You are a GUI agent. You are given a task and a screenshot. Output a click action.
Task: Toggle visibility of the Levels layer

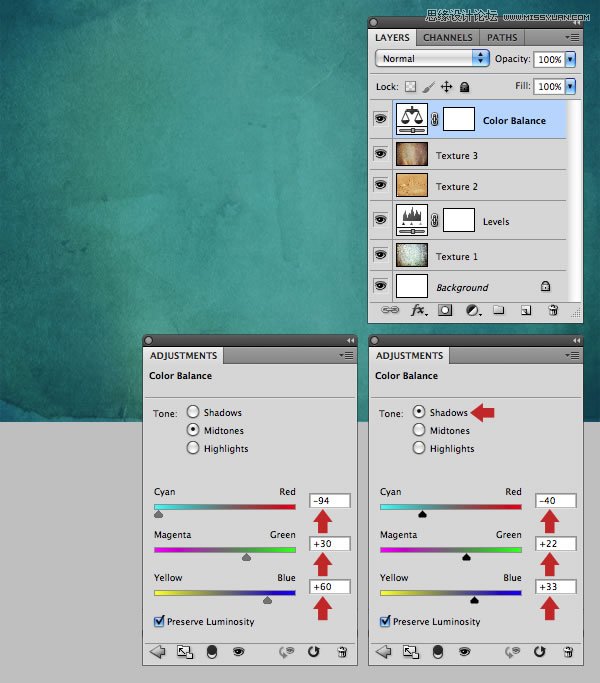click(380, 220)
